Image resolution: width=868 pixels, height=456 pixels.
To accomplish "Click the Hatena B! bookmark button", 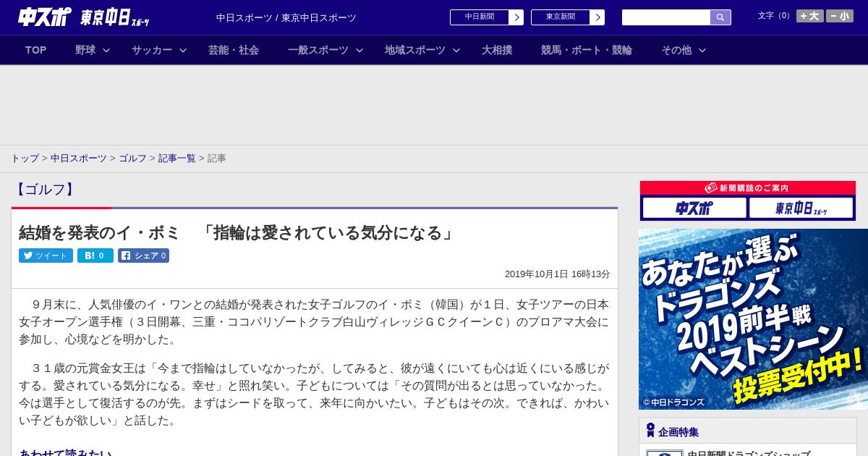I will coord(95,256).
